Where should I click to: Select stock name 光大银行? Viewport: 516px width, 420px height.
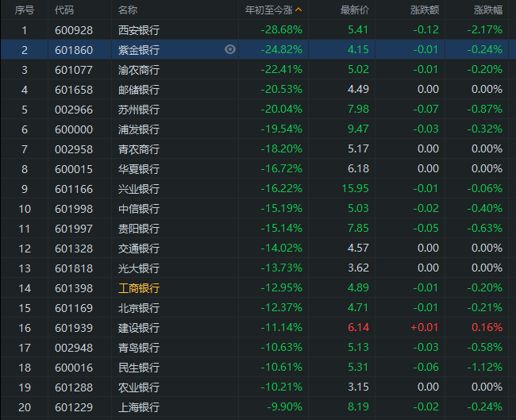pos(139,268)
